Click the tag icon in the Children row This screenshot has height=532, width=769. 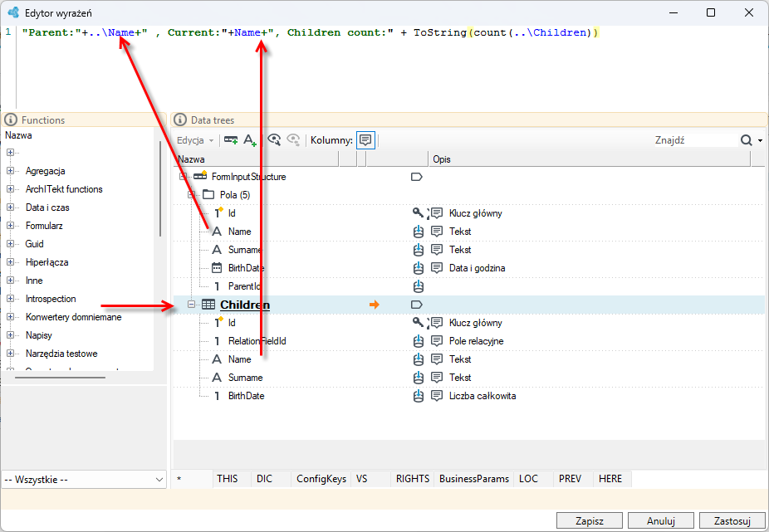click(416, 305)
